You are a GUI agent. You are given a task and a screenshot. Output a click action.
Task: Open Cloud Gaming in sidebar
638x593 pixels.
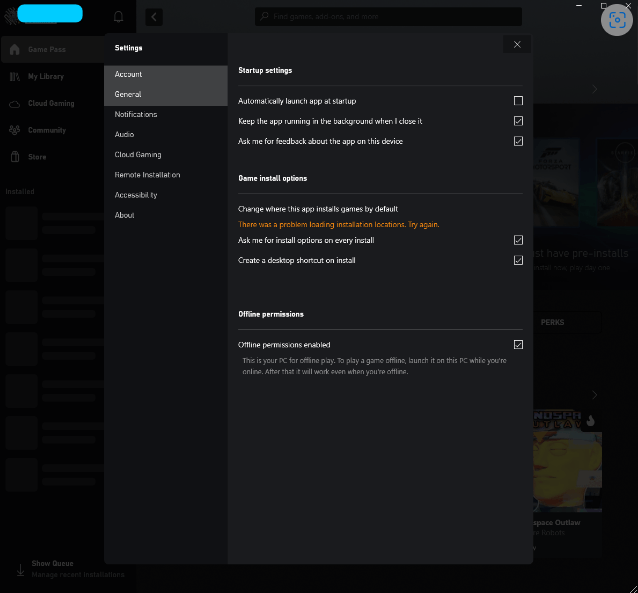click(x=53, y=103)
